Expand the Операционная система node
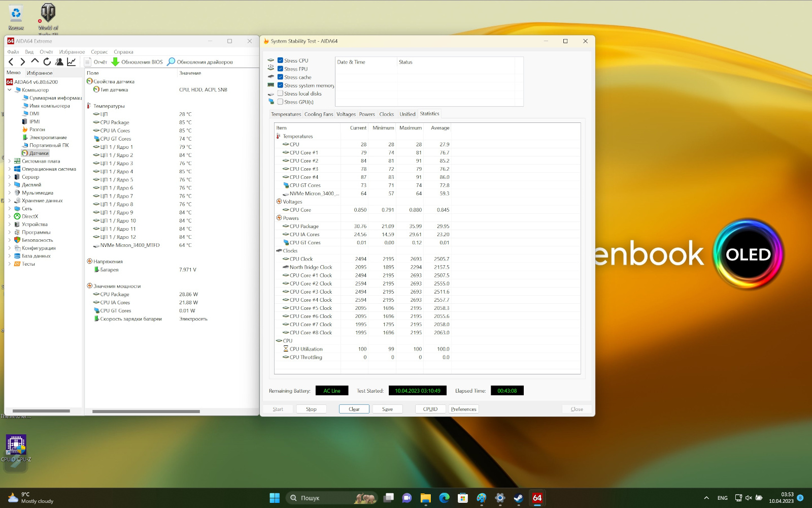The width and height of the screenshot is (812, 508). [x=9, y=169]
